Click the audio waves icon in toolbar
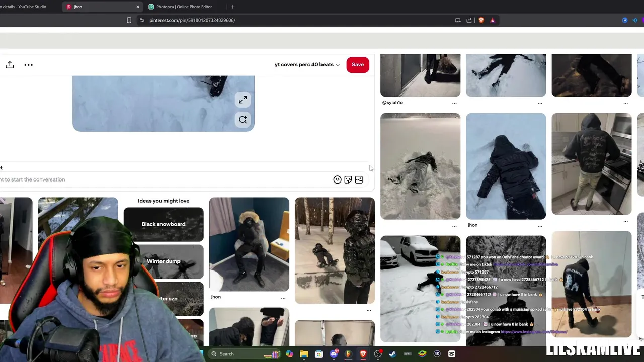The image size is (644, 362). (635, 20)
